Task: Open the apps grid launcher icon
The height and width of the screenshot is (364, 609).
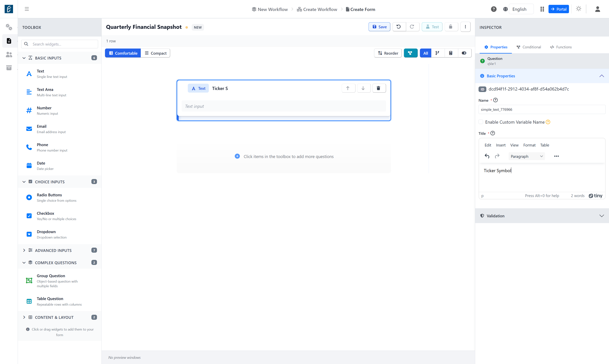Action: [x=542, y=9]
